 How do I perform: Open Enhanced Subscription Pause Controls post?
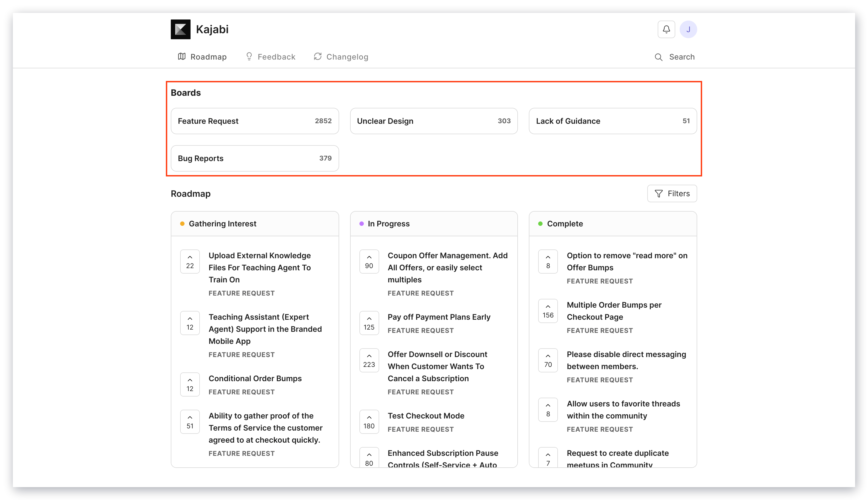pos(442,459)
